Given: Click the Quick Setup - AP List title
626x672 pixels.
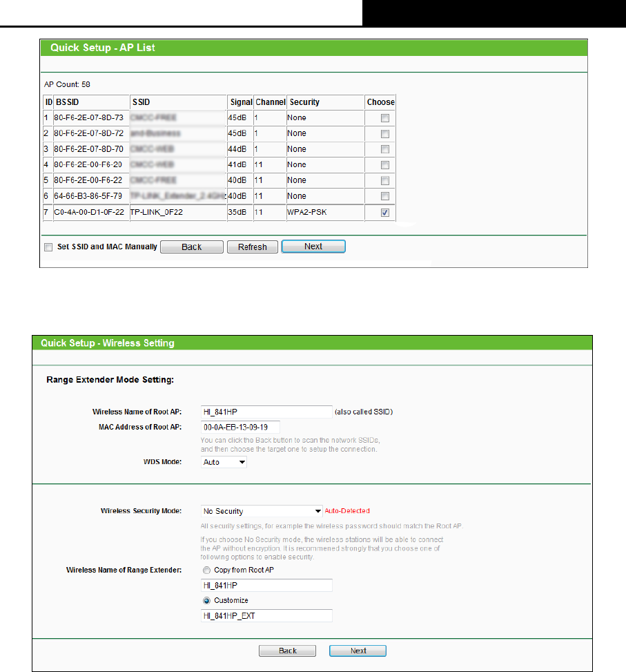Looking at the screenshot, I should point(103,48).
